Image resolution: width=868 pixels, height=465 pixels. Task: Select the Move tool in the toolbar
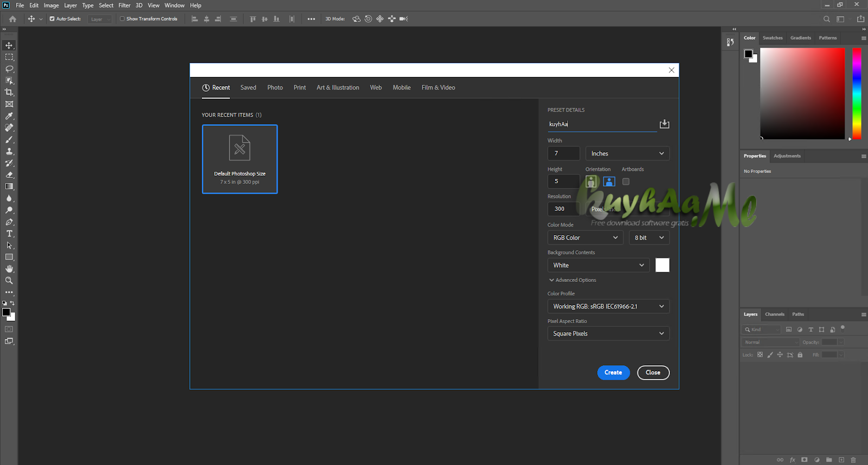[x=9, y=46]
